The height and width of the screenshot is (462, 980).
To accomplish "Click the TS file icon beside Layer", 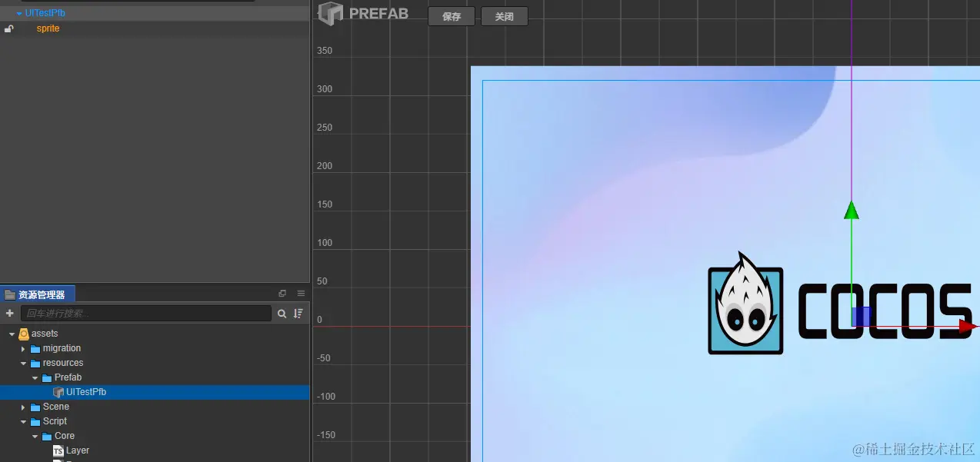I will [58, 450].
